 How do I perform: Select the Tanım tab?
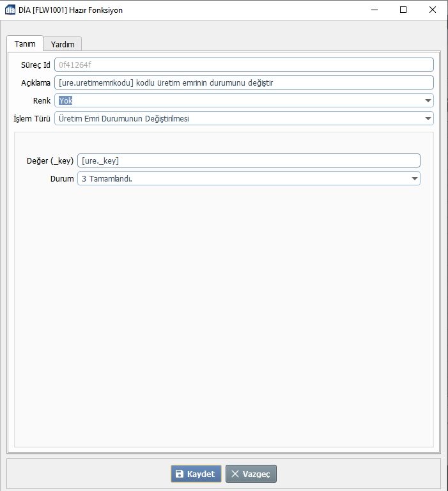coord(25,43)
